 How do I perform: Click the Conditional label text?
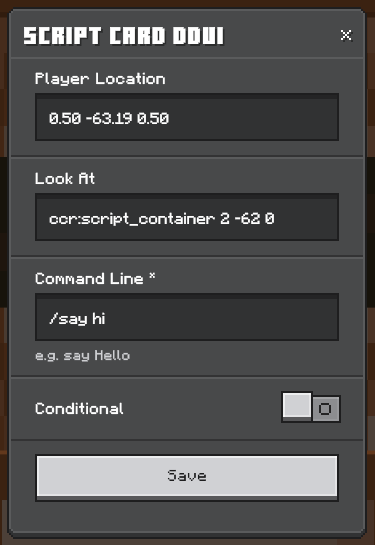pyautogui.click(x=79, y=409)
